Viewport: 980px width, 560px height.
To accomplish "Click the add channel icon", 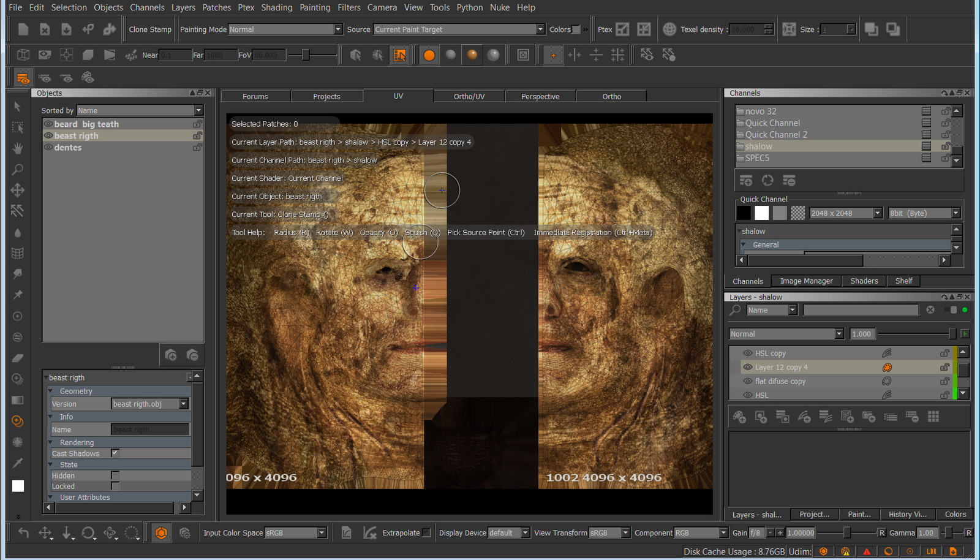I will pos(746,181).
